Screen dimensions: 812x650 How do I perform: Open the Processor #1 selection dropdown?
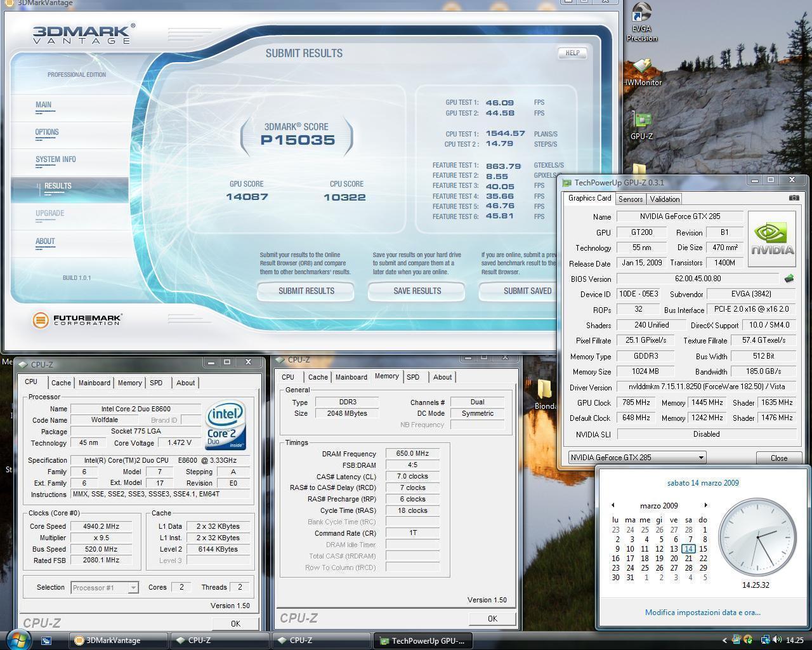click(x=105, y=588)
